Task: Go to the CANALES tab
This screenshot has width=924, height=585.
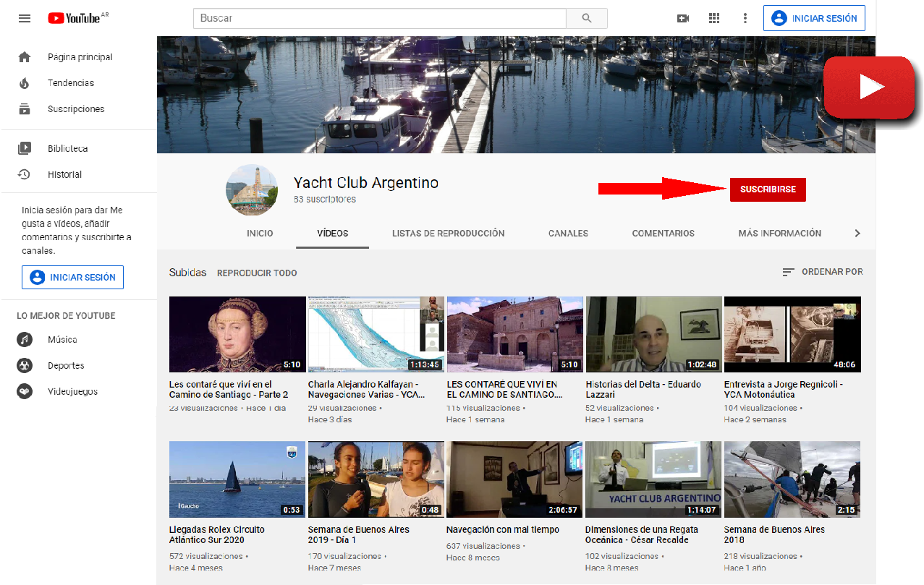Action: (x=568, y=234)
